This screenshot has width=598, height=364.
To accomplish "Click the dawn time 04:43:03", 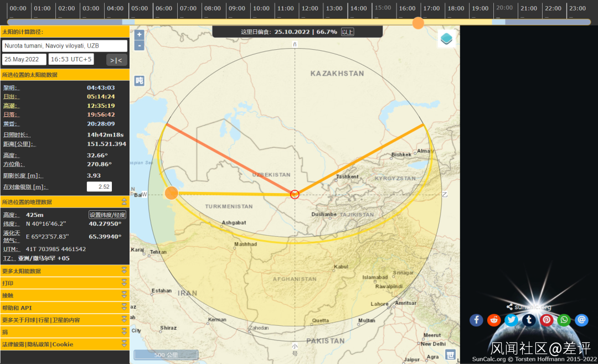I will 101,87.
